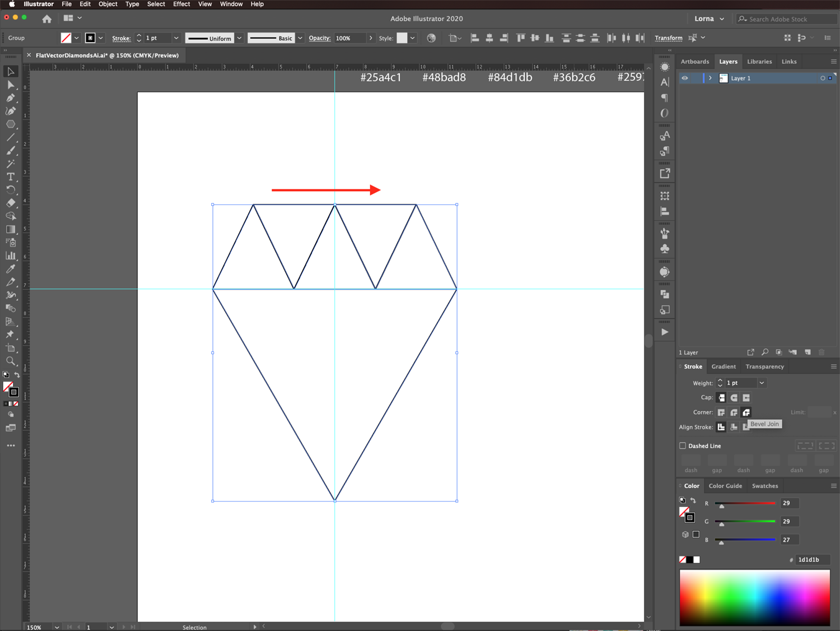Open the Swatches tab

pos(765,486)
